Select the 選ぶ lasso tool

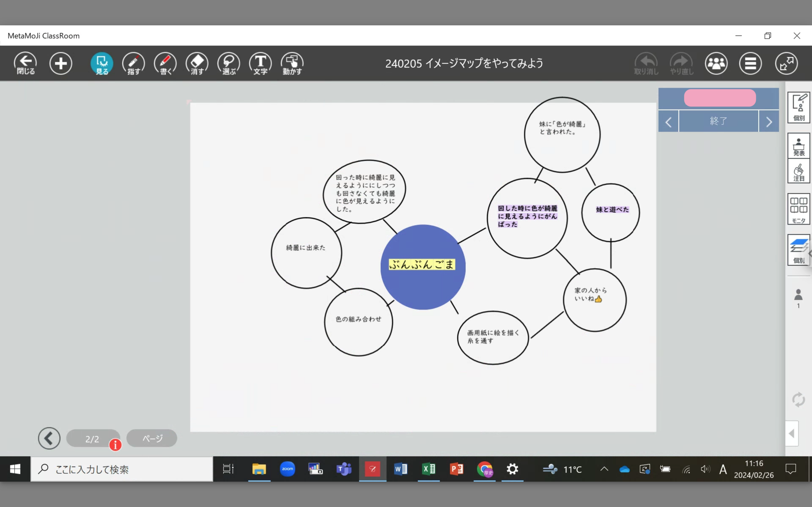tap(228, 63)
